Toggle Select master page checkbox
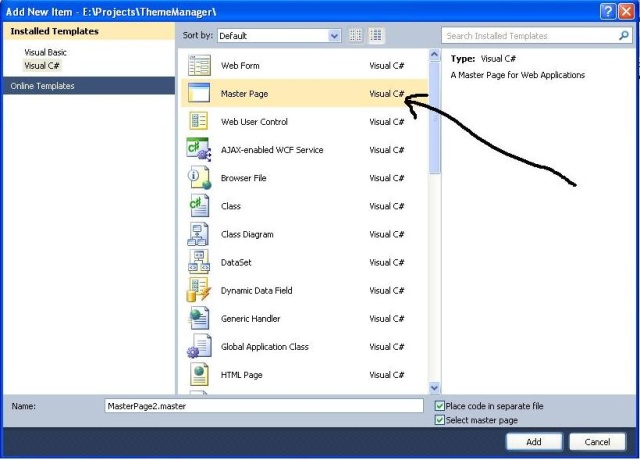Viewport: 640px width, 460px height. click(x=440, y=420)
